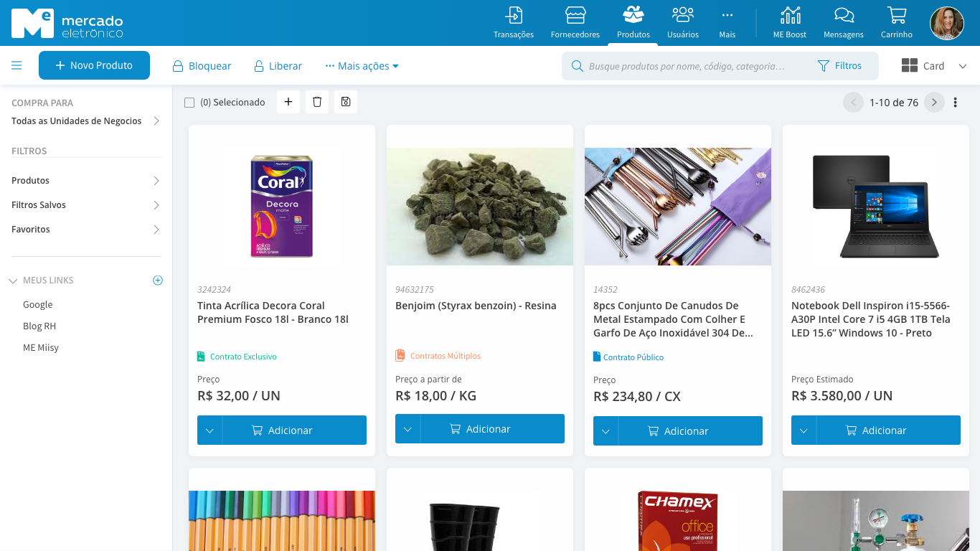Open the Mais ações dropdown
This screenshot has height=551, width=980.
pyautogui.click(x=362, y=66)
